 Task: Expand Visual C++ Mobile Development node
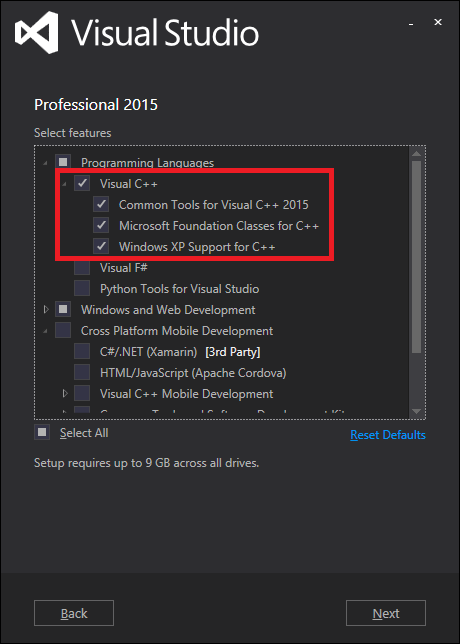65,393
